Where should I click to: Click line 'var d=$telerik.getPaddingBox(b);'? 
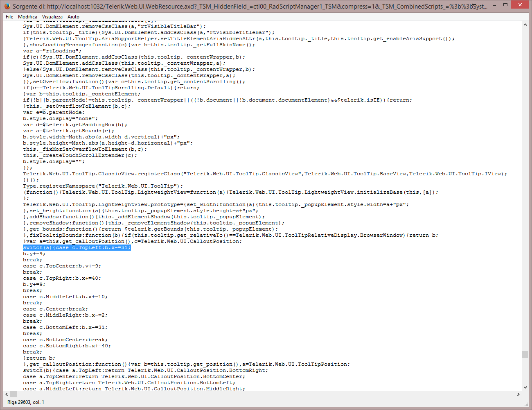75,125
